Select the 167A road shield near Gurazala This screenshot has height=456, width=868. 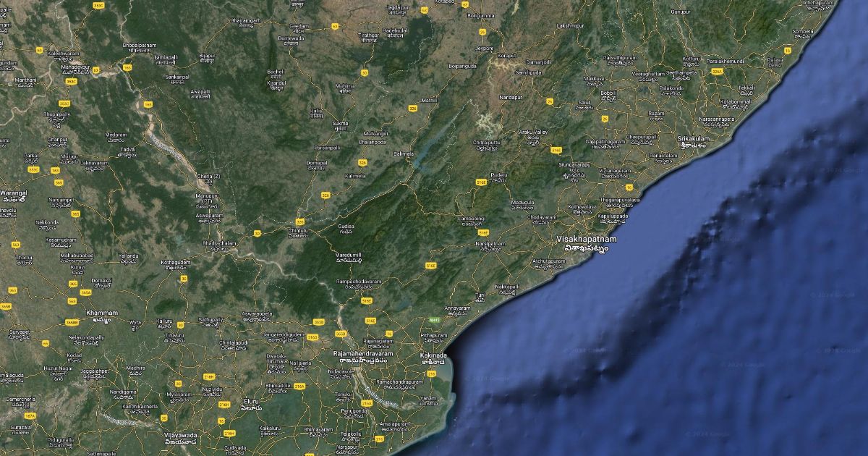30,416
